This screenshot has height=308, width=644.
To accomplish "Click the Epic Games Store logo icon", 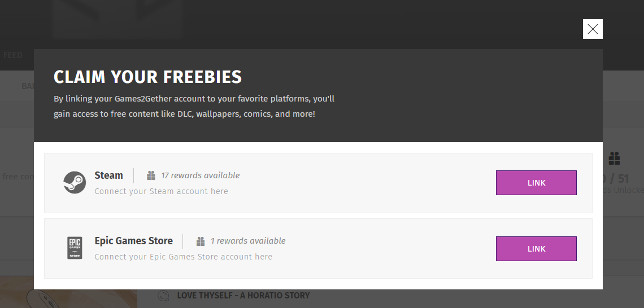I will [x=75, y=248].
